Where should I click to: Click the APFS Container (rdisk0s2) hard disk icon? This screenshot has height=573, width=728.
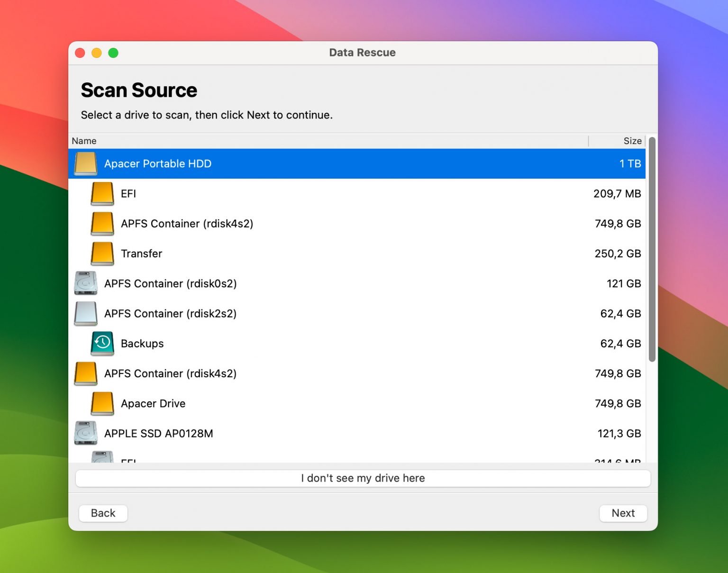(x=85, y=283)
